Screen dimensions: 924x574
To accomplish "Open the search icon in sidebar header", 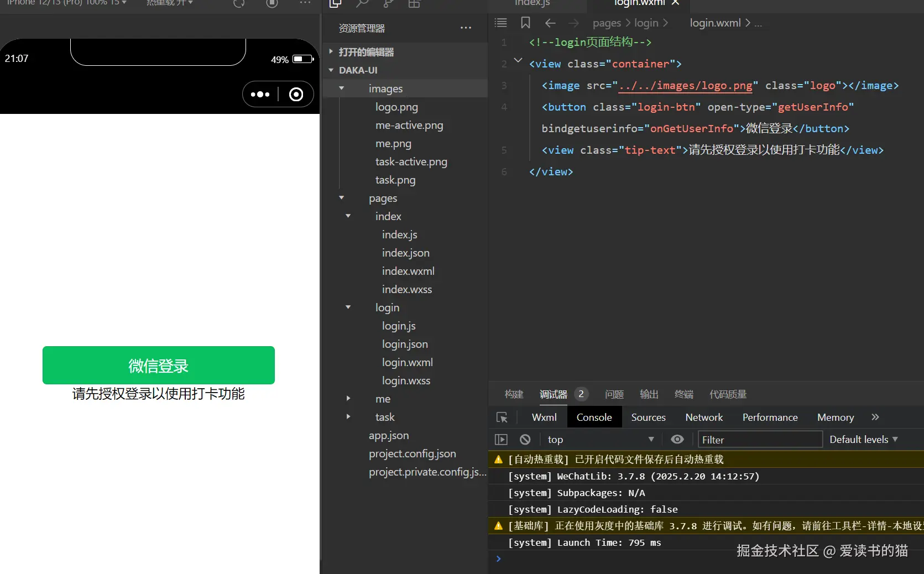I will (362, 3).
